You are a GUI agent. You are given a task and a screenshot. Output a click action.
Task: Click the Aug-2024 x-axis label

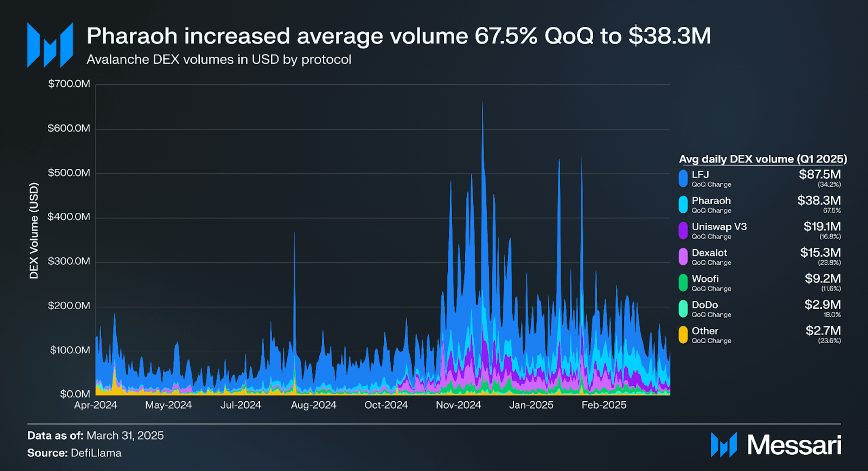coord(314,405)
